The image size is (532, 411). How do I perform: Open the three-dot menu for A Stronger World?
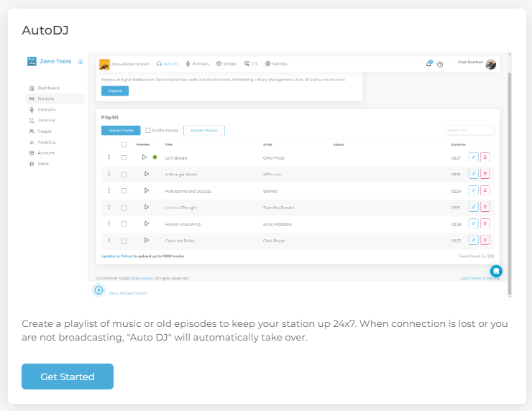(x=109, y=174)
